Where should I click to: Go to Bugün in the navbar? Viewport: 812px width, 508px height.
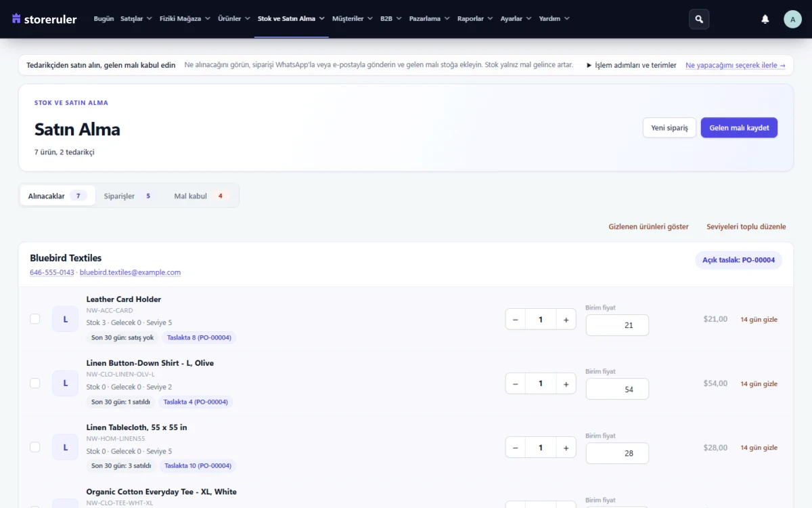click(104, 19)
